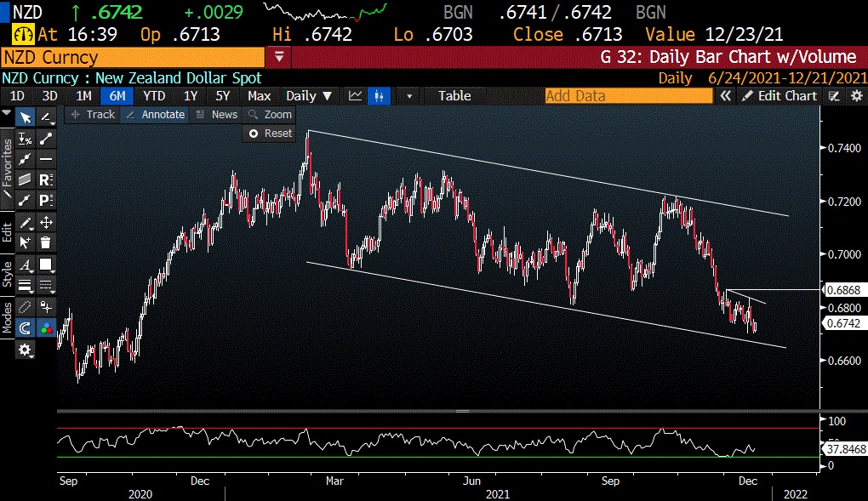Pick the trend line drawing tool
The height and width of the screenshot is (501, 868).
tap(46, 138)
